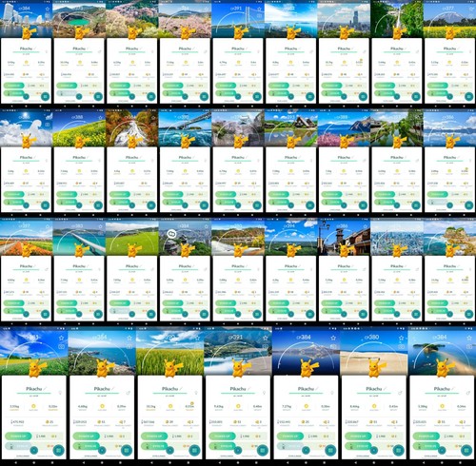Open round menu on snow-capped mountain reflection screen
Image resolution: width=476 pixels, height=466 pixels.
[x=330, y=450]
